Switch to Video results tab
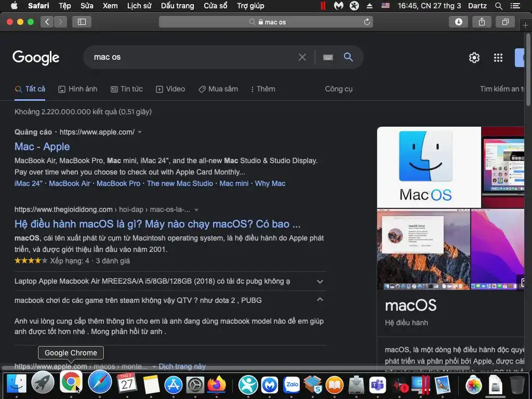The width and height of the screenshot is (532, 399). (x=170, y=89)
